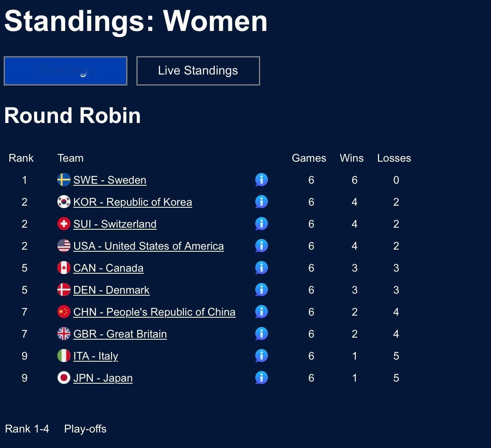Screen dimensions: 491x448
Task: Open the SWE - Sweden team link
Action: (x=110, y=180)
